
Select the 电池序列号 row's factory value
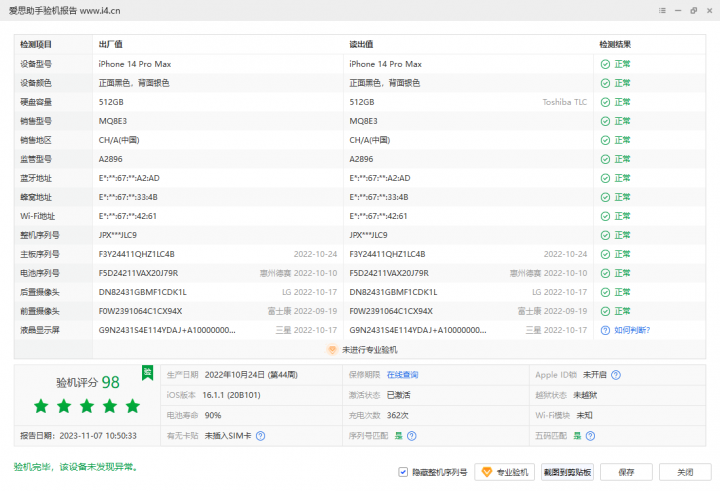(x=138, y=273)
